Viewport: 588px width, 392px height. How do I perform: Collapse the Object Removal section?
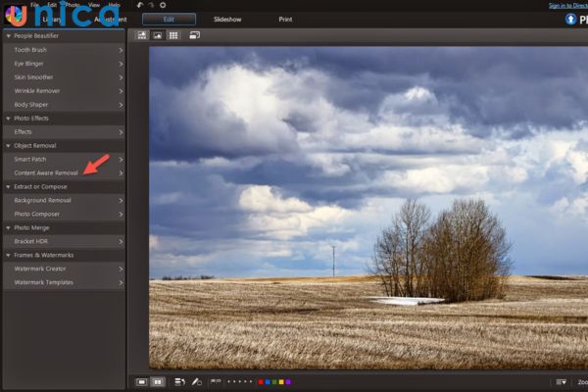point(9,145)
